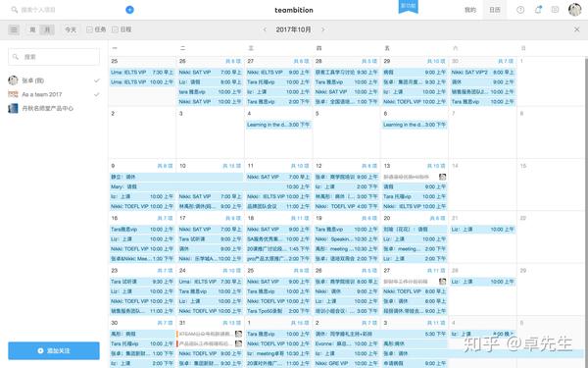Open 萬彤: 病假 event on October 30

(x=142, y=334)
